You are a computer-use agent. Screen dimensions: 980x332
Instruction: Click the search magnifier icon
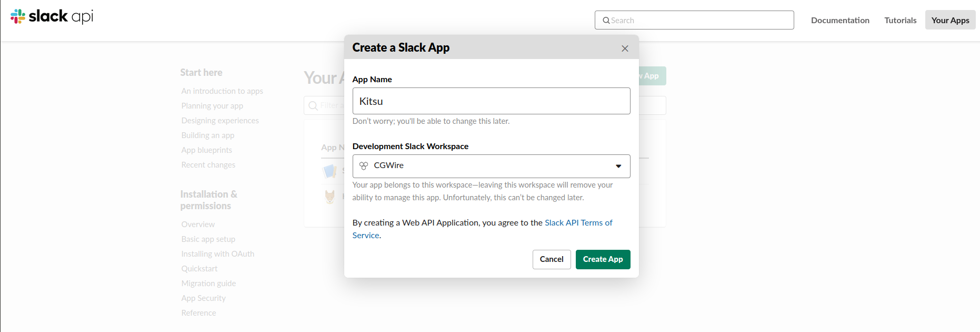point(606,21)
